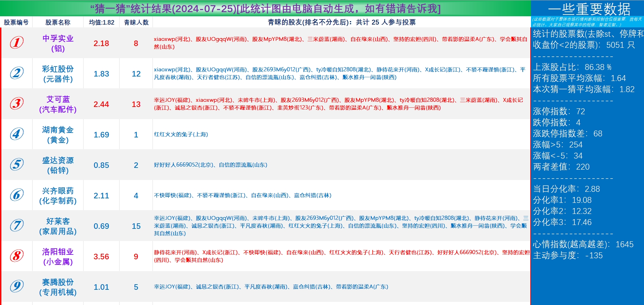Screen dimensions: 644x305
Task: Click the 青睐人数 column header
Action: click(136, 22)
